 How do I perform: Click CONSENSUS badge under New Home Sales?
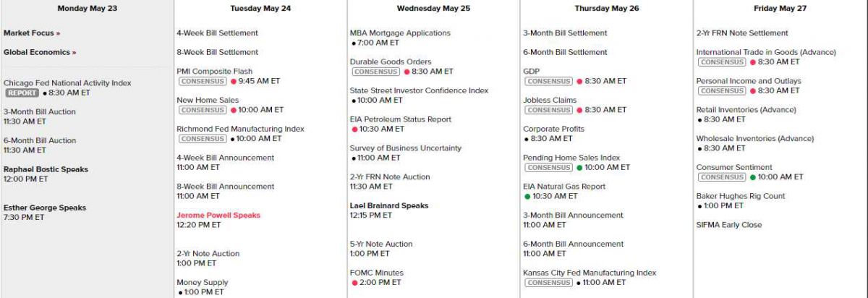point(202,110)
